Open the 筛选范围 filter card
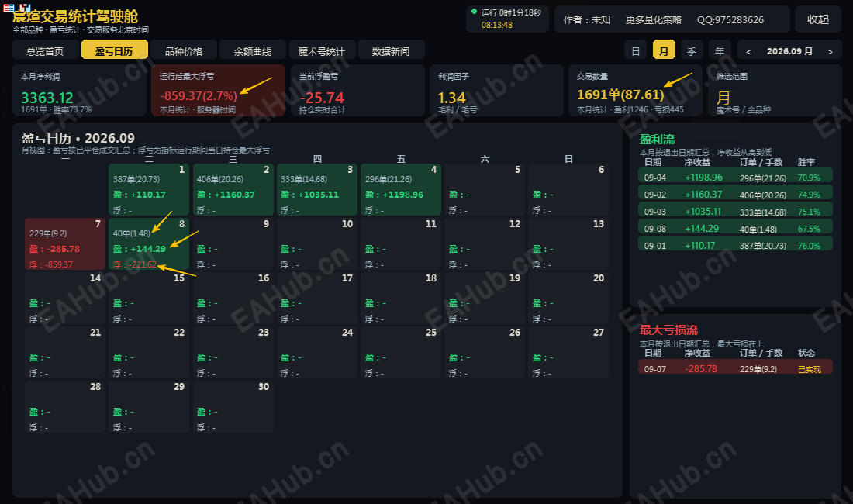 click(x=775, y=90)
